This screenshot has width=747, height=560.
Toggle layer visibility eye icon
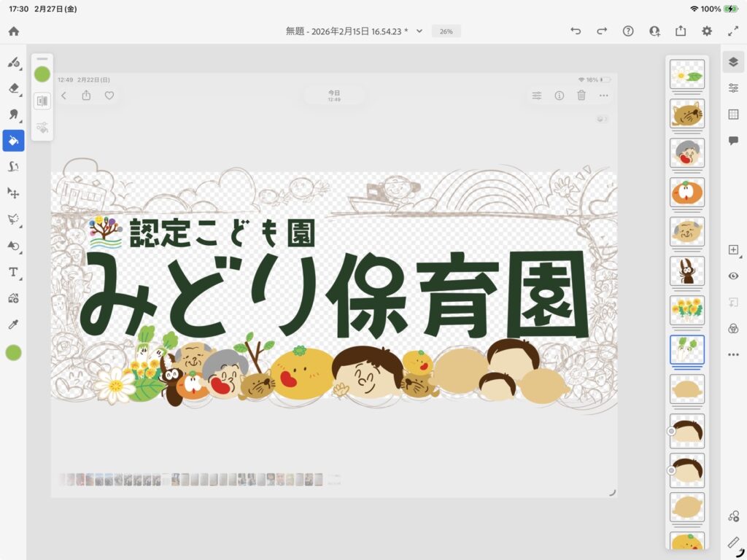[x=733, y=276]
